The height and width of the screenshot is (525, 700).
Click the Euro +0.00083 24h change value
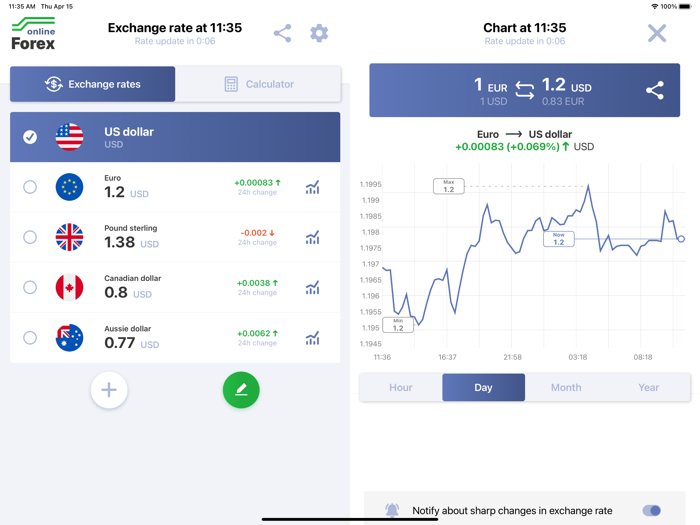[258, 183]
